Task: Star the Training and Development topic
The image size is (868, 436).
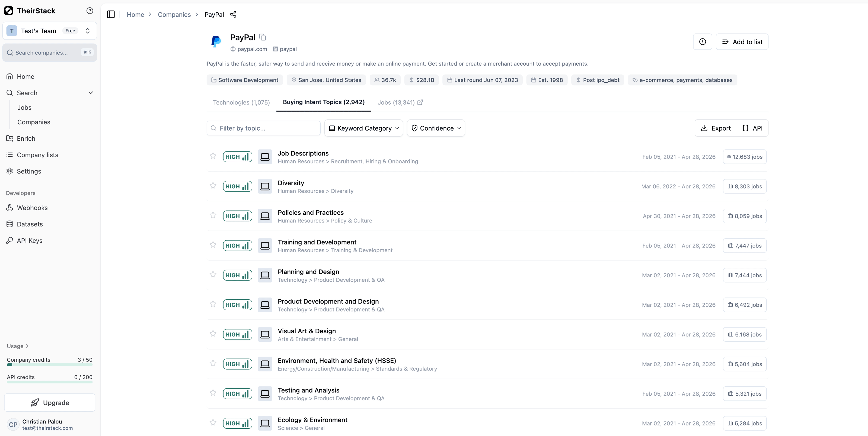Action: (213, 245)
